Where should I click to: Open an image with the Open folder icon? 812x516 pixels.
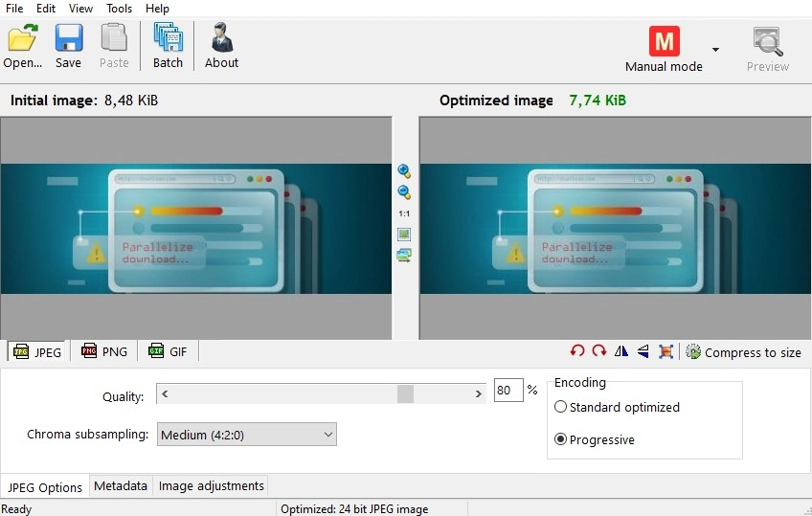point(22,46)
